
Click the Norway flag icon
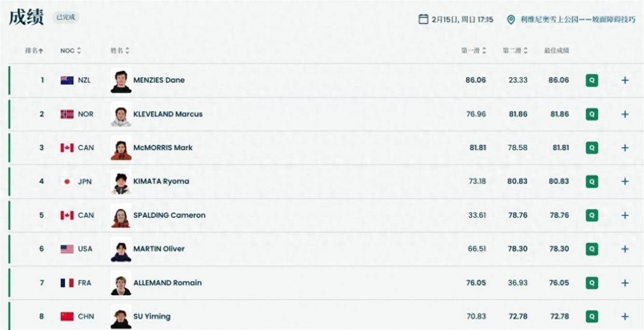(x=67, y=114)
